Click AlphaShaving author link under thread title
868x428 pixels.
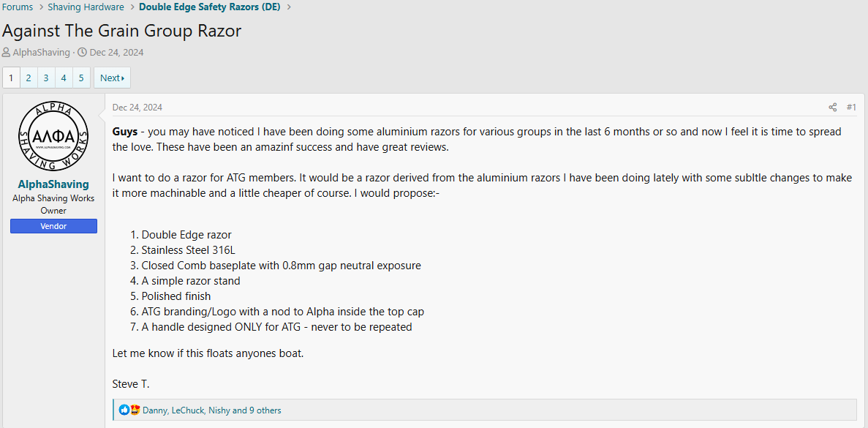42,53
